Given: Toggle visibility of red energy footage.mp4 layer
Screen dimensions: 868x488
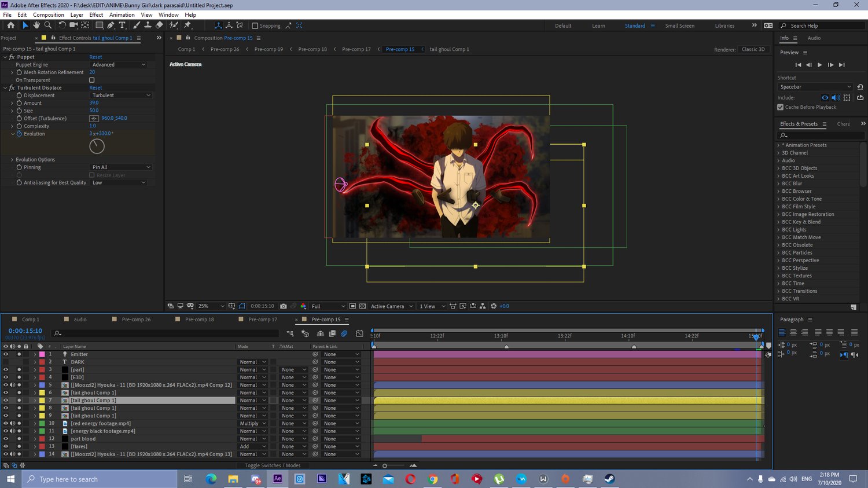Looking at the screenshot, I should 6,423.
